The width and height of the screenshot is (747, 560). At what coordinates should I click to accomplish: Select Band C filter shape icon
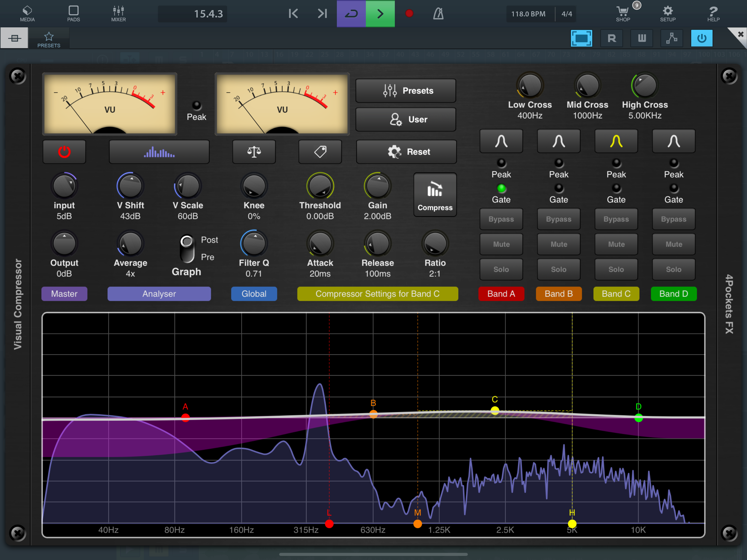[x=616, y=141]
